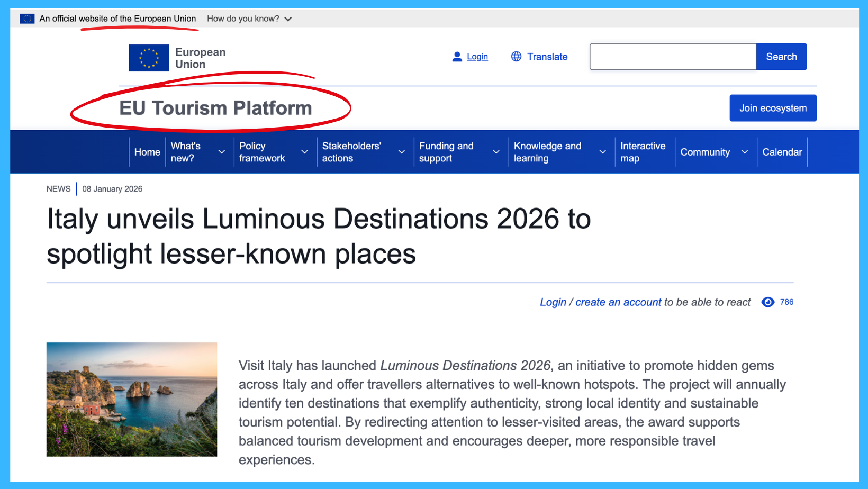Screen dimensions: 868x489
Task: Expand the 'How do you know?' dropdown
Action: (x=249, y=19)
